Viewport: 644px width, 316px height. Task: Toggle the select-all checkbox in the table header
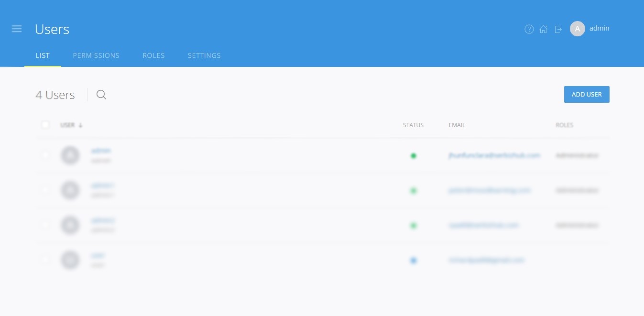(45, 125)
